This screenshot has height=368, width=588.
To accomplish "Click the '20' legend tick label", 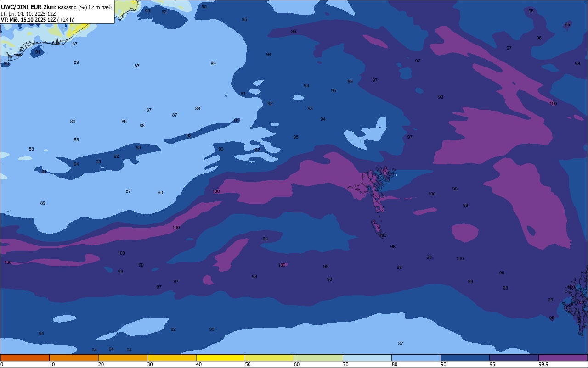I will coord(101,364).
